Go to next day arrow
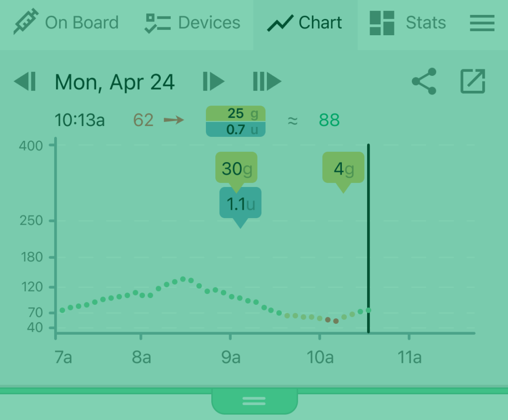 pyautogui.click(x=214, y=81)
